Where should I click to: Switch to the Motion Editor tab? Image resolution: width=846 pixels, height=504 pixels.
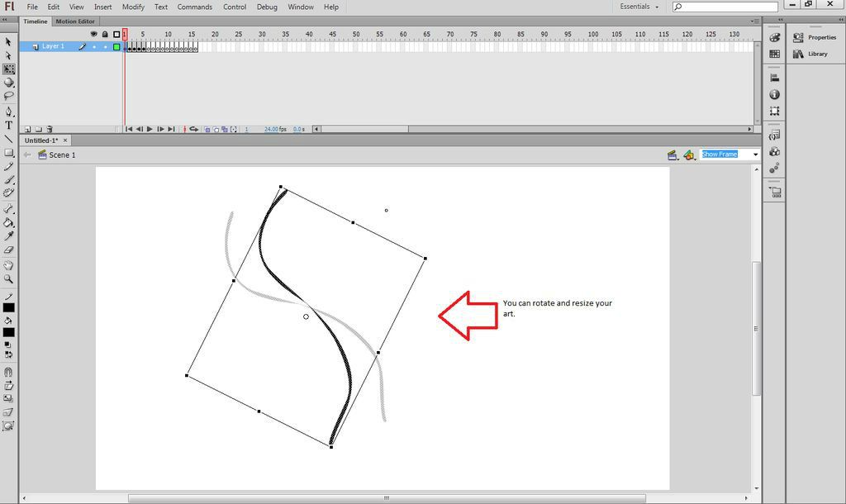click(x=75, y=21)
